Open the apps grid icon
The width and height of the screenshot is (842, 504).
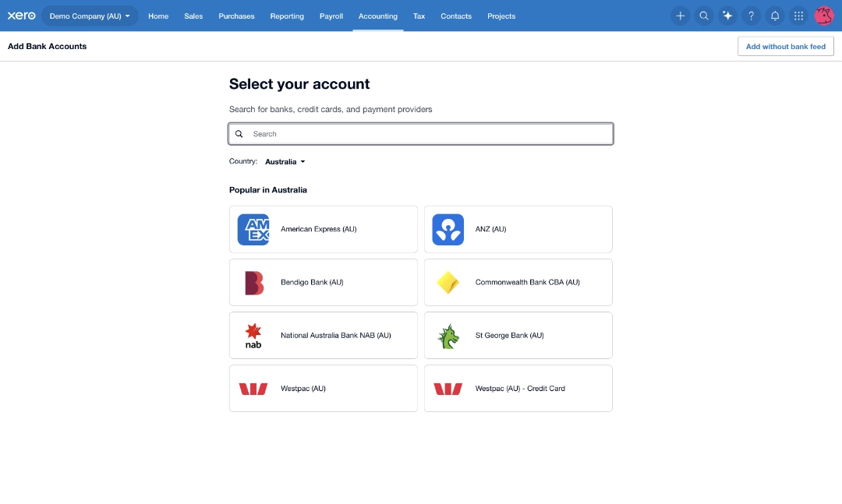(x=798, y=16)
